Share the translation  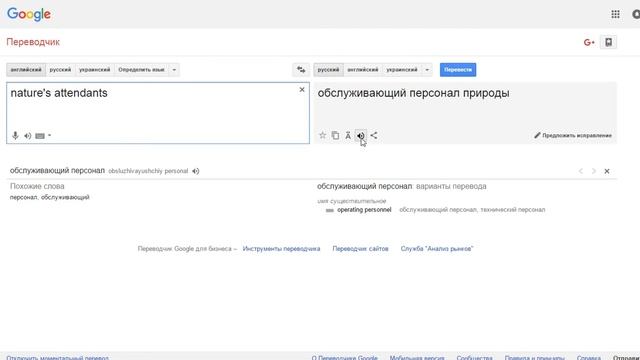point(374,135)
